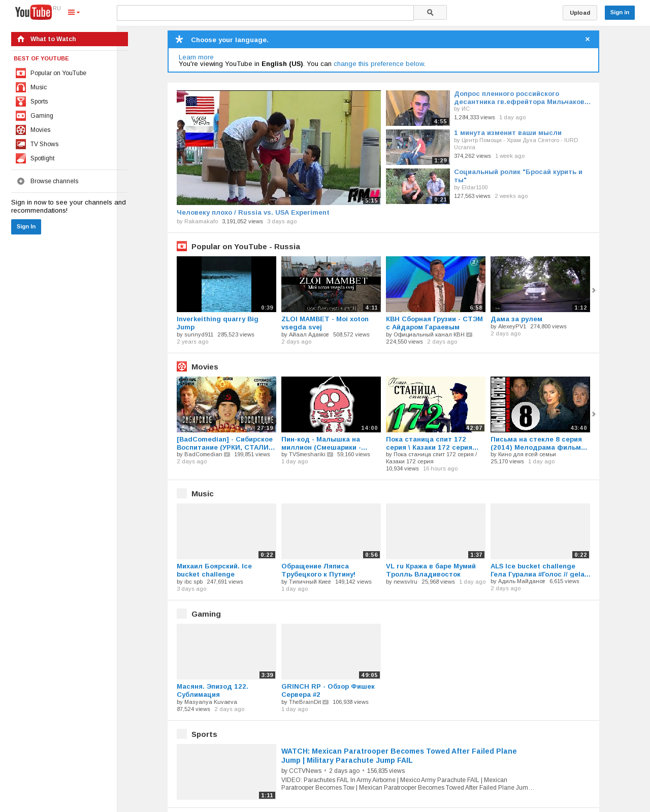This screenshot has width=650, height=812.
Task: Click Popular on YouTube star icon in sidebar
Action: [21, 73]
